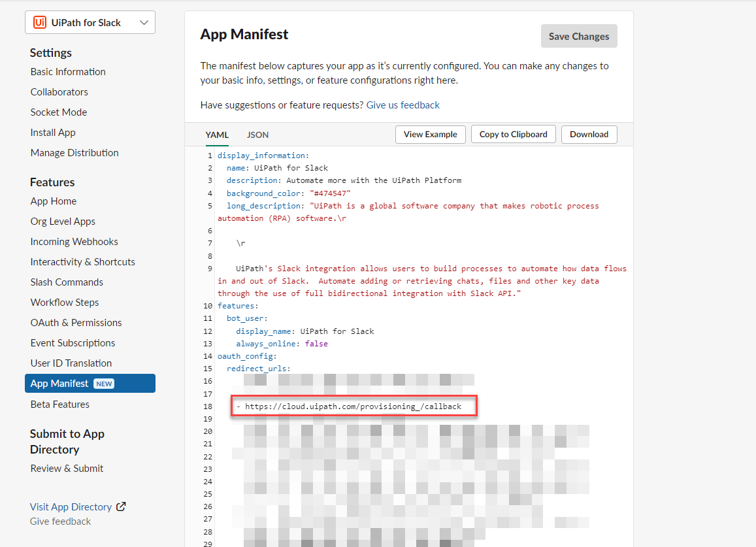The height and width of the screenshot is (547, 756).
Task: Click the Save Changes button
Action: pos(578,36)
